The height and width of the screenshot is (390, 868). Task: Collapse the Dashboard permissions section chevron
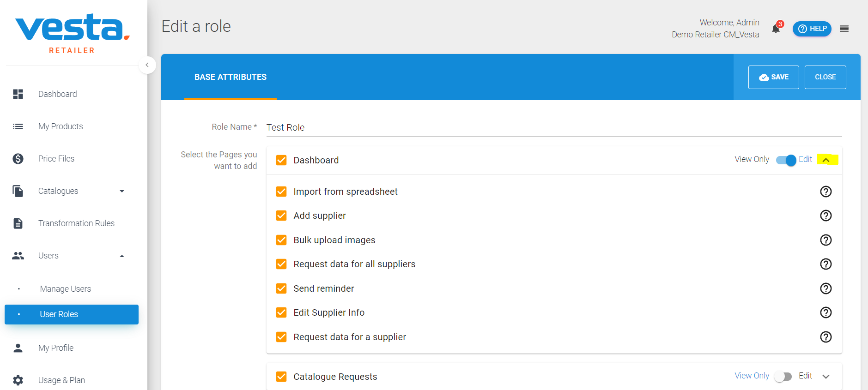click(826, 160)
